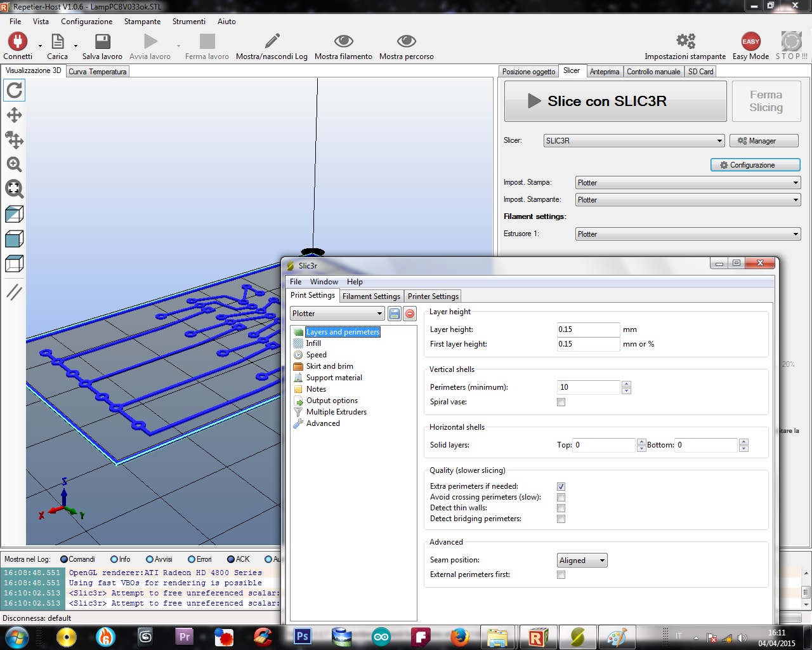Switch to top cube view
Screen dimensions: 812x650
14,263
